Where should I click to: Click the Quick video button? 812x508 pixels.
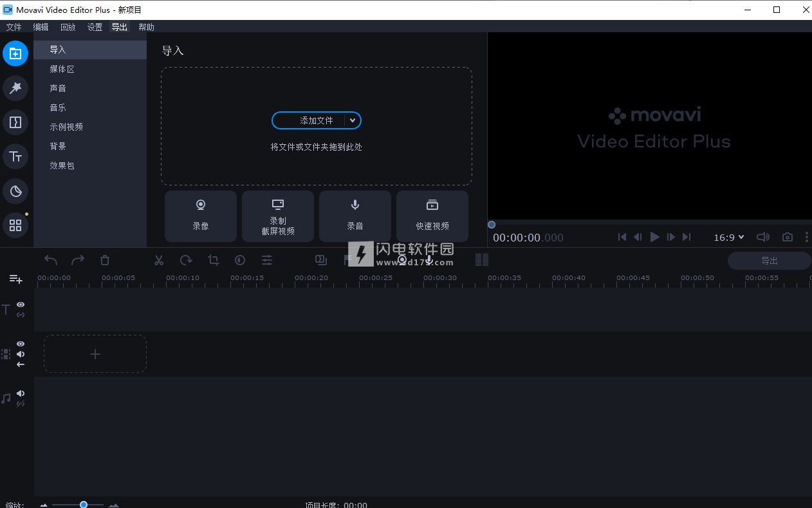pos(432,216)
